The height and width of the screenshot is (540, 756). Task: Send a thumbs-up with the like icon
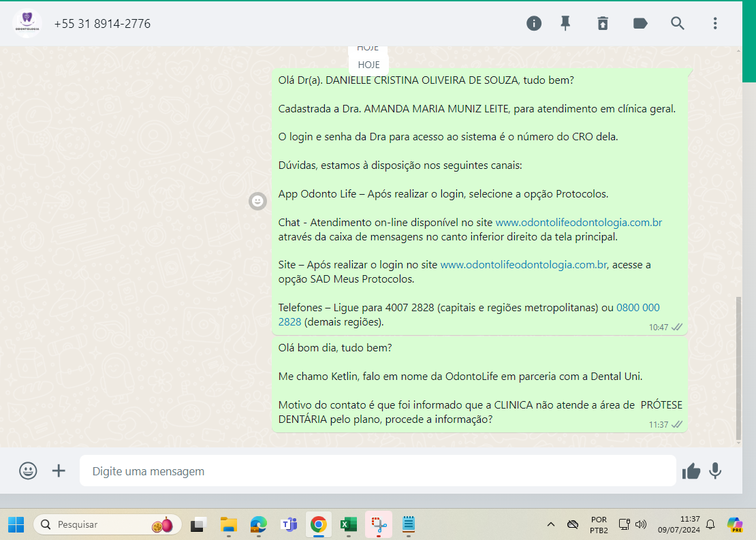point(691,471)
